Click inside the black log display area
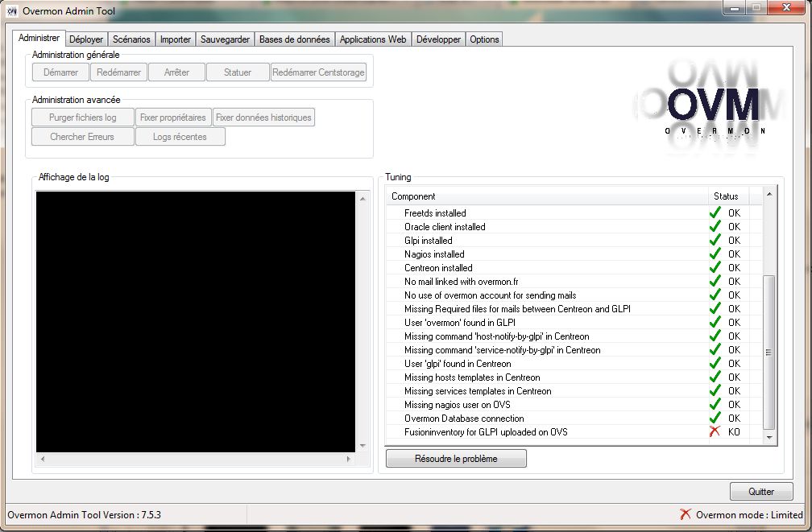812x532 pixels. (196, 322)
